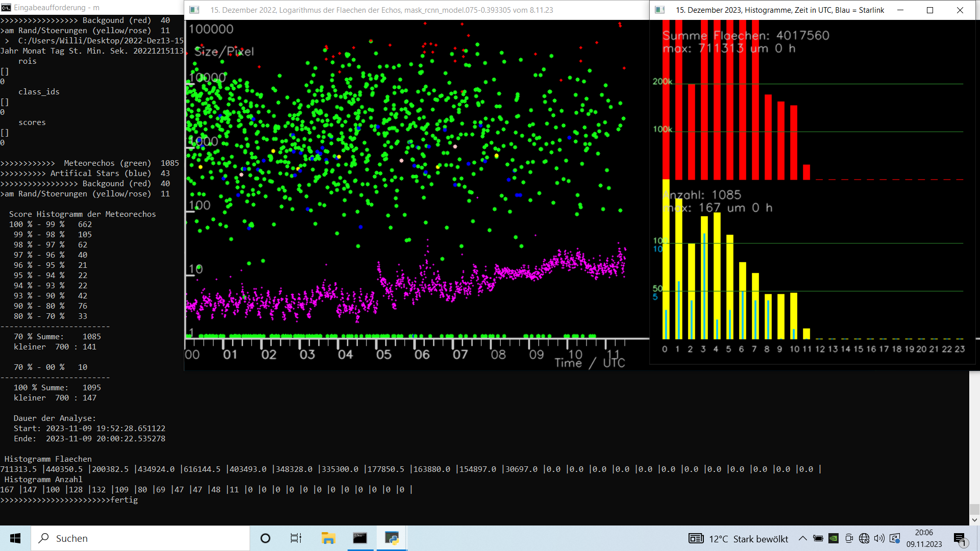Click the 'kleiner 700 : 141' line
Viewport: 980px width, 551px height.
tap(55, 347)
